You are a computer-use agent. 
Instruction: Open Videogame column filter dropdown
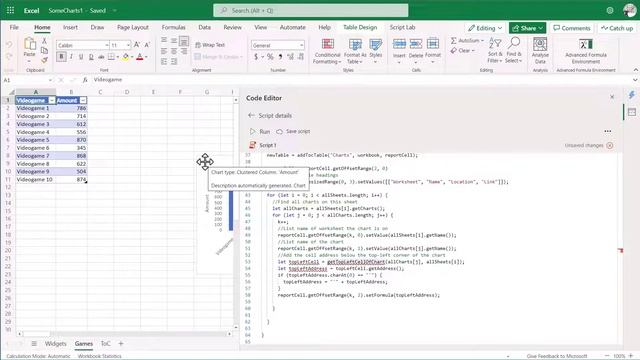tap(52, 100)
